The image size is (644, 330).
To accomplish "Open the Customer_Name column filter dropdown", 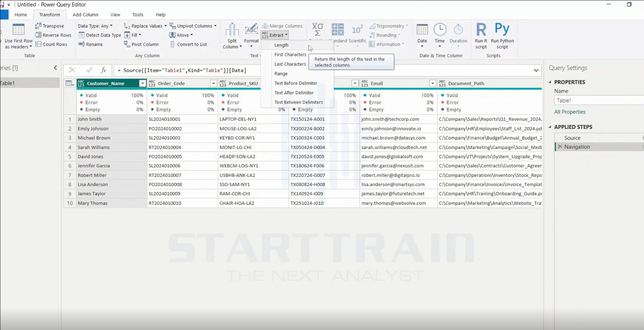I will (x=142, y=83).
